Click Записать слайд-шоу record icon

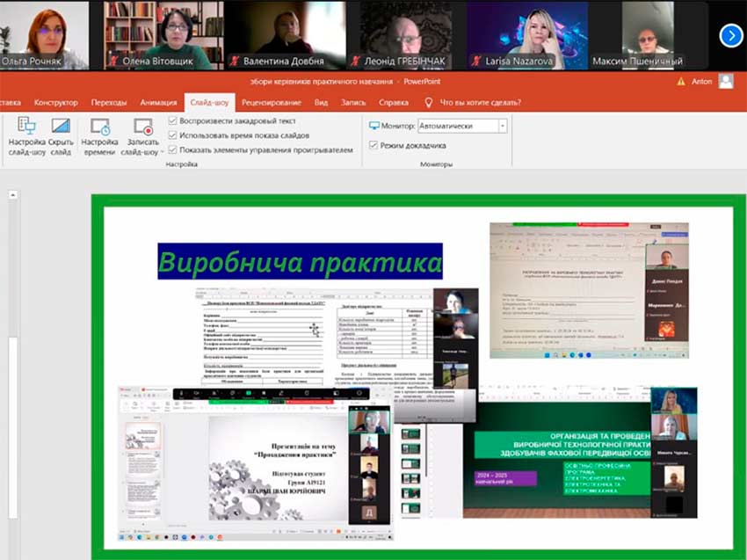[x=142, y=127]
